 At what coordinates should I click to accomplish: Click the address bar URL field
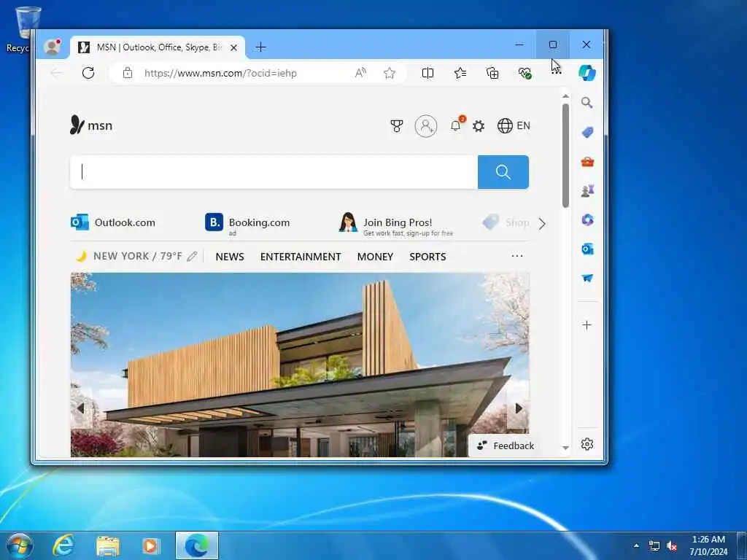220,74
